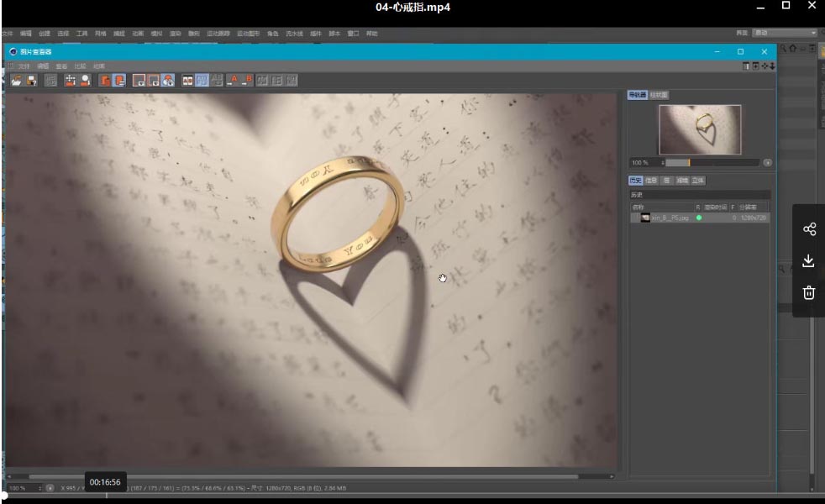Image resolution: width=825 pixels, height=504 pixels.
Task: Open the 编辑 menu in the Picture Viewer
Action: tap(43, 66)
